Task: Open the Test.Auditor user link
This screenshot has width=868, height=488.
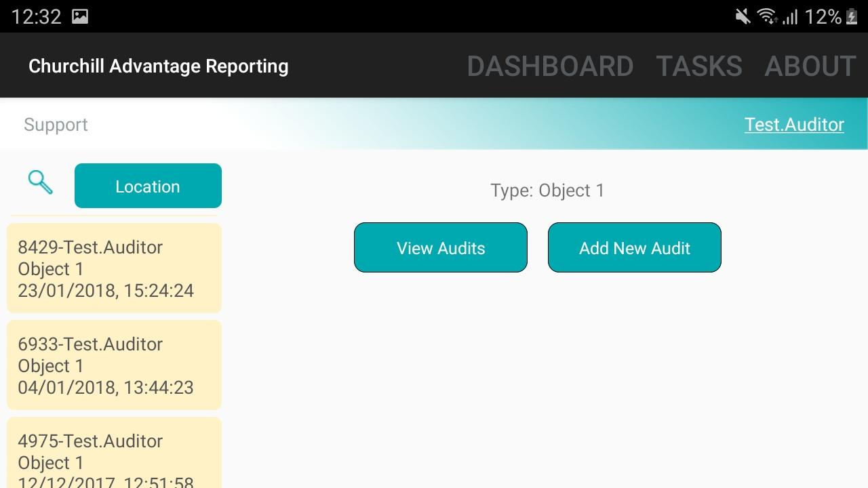Action: pos(794,125)
